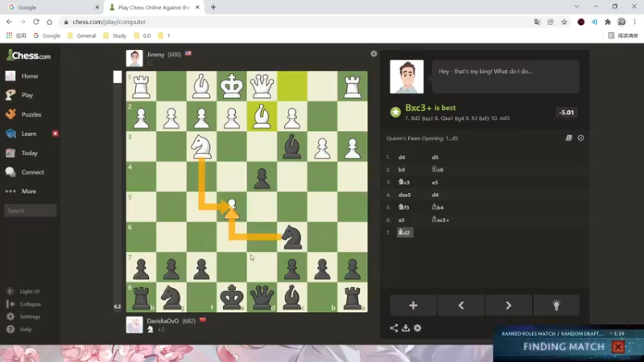Open sidebar Settings
The height and width of the screenshot is (362, 644).
(x=24, y=317)
